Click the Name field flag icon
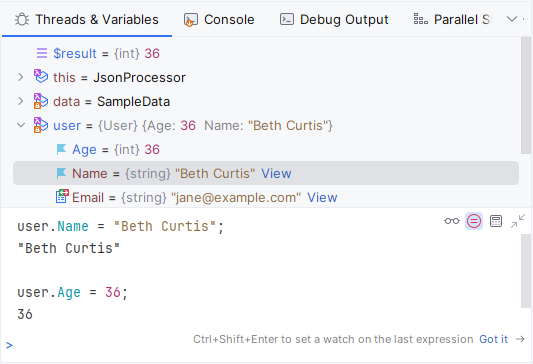533x364 pixels. click(61, 173)
